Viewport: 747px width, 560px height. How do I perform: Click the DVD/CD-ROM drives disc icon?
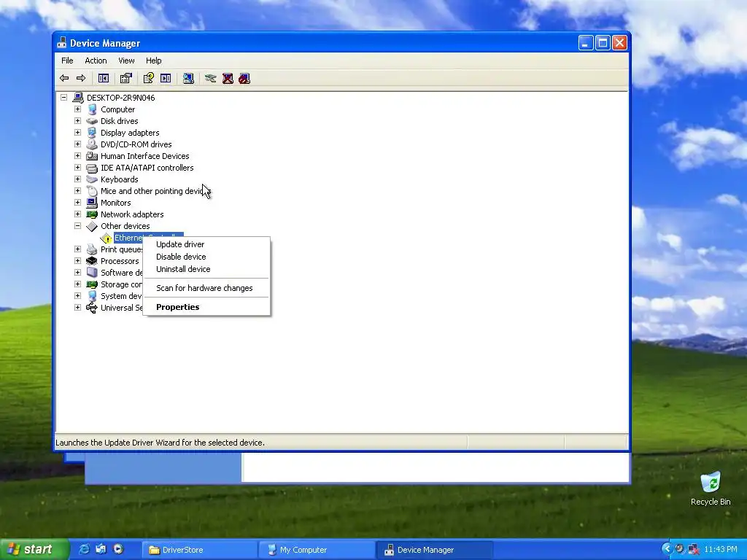tap(92, 144)
